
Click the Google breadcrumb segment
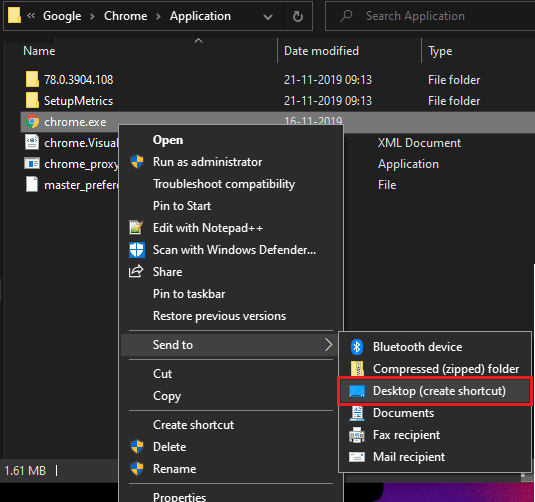point(62,16)
